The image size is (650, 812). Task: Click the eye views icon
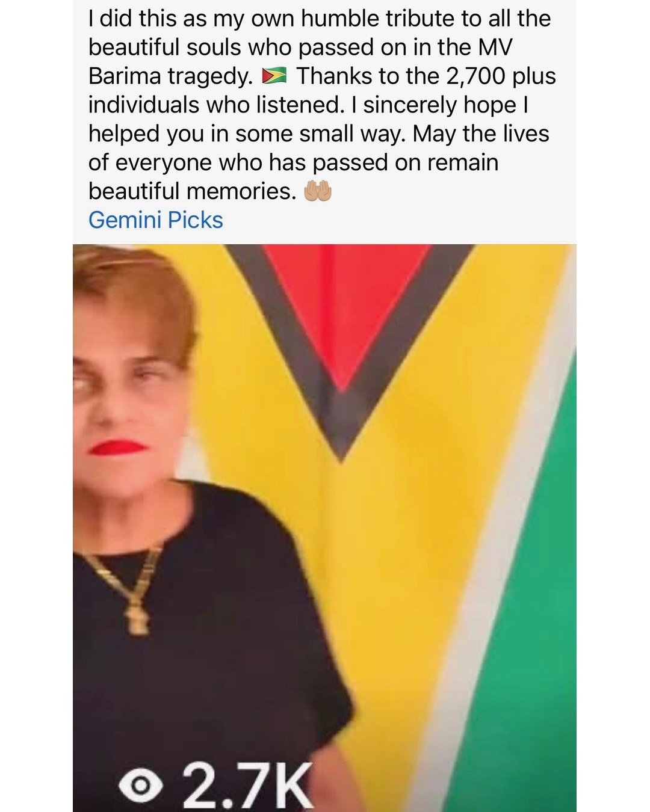[141, 784]
